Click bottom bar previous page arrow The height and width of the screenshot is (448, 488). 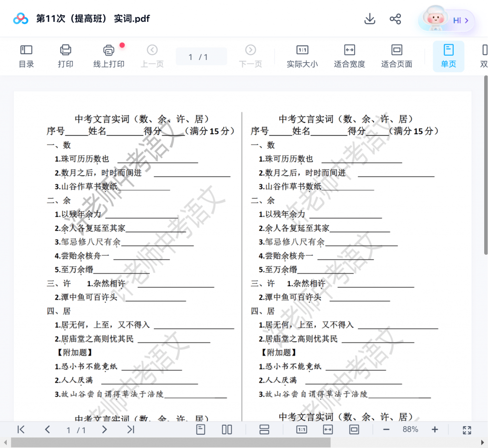pos(47,429)
